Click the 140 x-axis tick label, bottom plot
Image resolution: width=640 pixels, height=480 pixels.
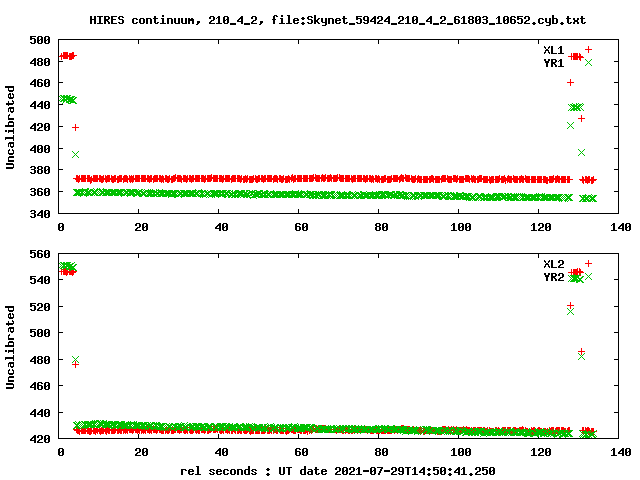(620, 452)
